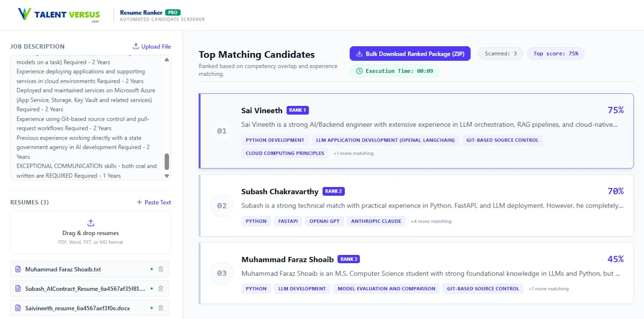Click the 02 rank number circle

[222, 206]
